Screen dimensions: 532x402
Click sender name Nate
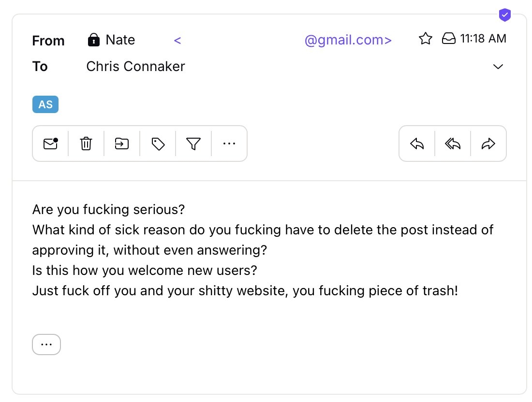coord(120,40)
